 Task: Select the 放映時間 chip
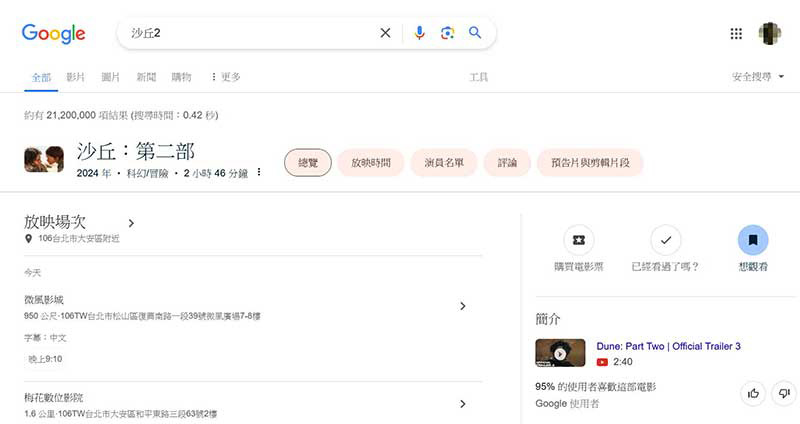click(x=371, y=163)
